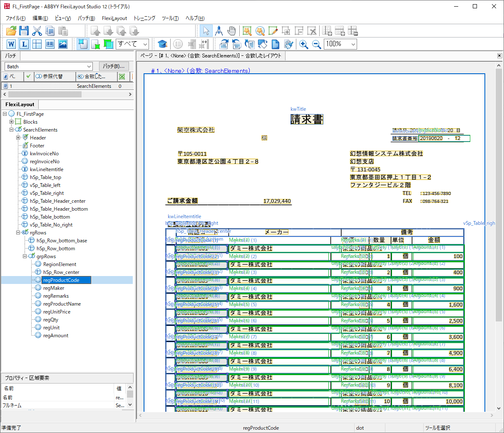504x433 pixels.
Task: Zoom out with the minus magnifier
Action: click(317, 44)
